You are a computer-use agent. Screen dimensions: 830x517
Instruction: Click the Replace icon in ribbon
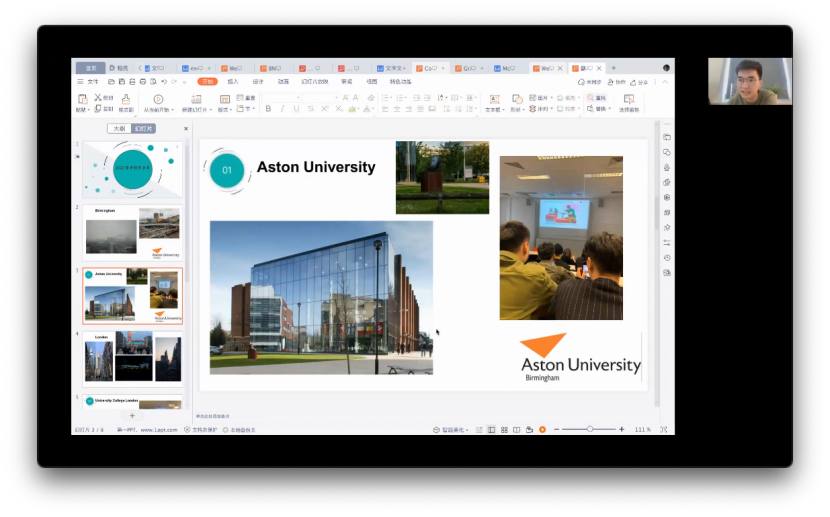591,108
